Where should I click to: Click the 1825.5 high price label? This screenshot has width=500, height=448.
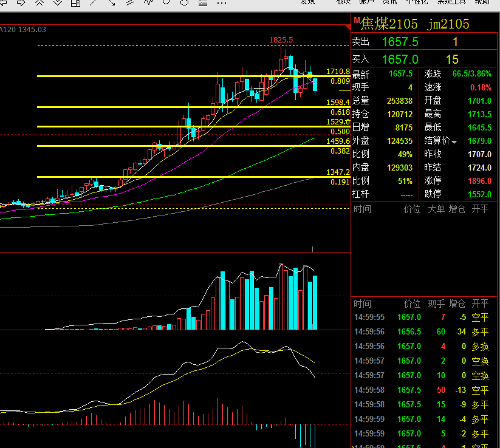281,39
